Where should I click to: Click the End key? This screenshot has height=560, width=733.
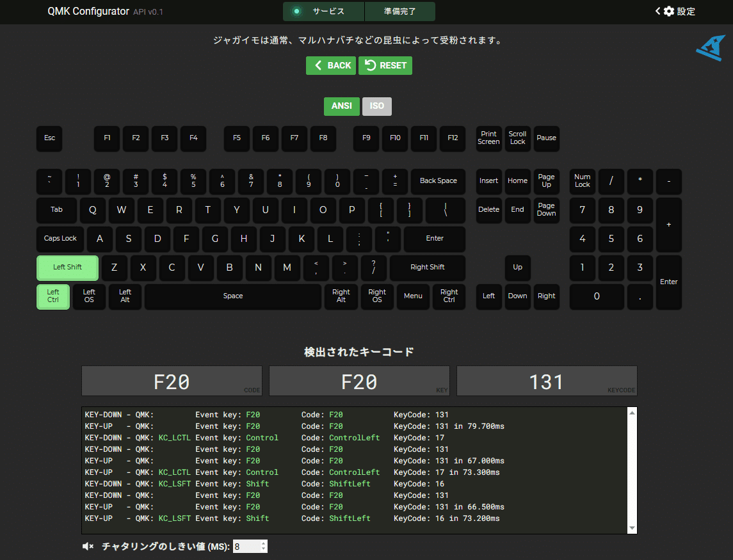point(517,210)
